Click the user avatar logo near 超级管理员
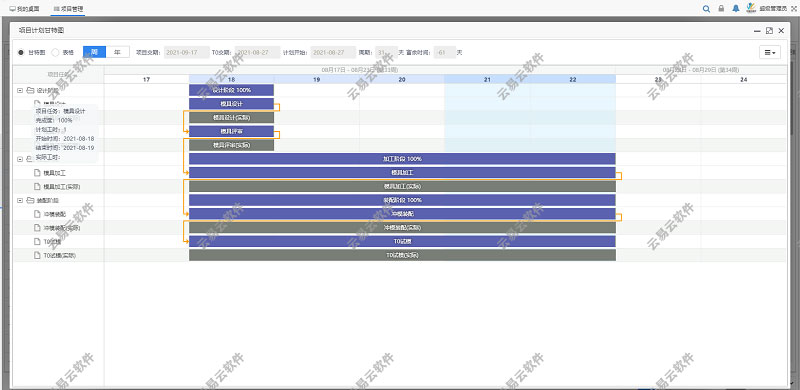The height and width of the screenshot is (390, 800). pyautogui.click(x=751, y=8)
